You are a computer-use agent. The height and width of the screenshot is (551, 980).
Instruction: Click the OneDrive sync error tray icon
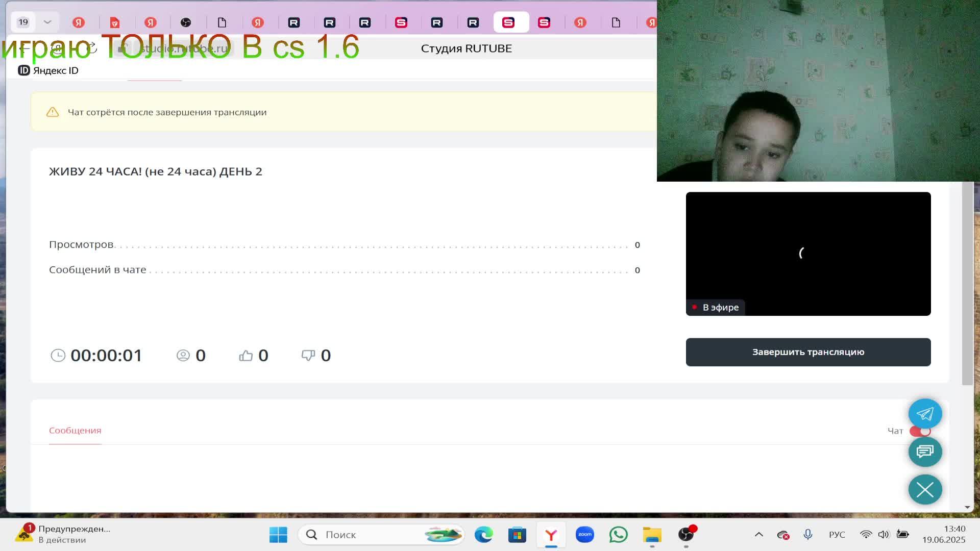(783, 535)
